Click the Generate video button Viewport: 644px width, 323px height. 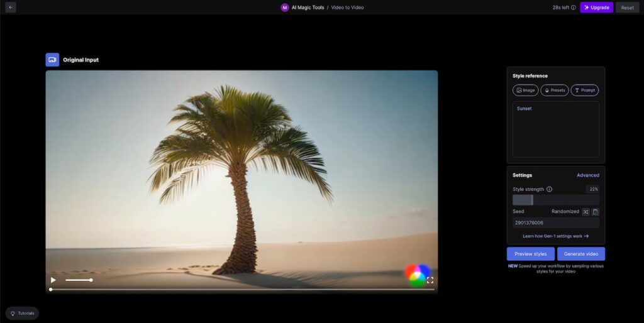pyautogui.click(x=580, y=254)
